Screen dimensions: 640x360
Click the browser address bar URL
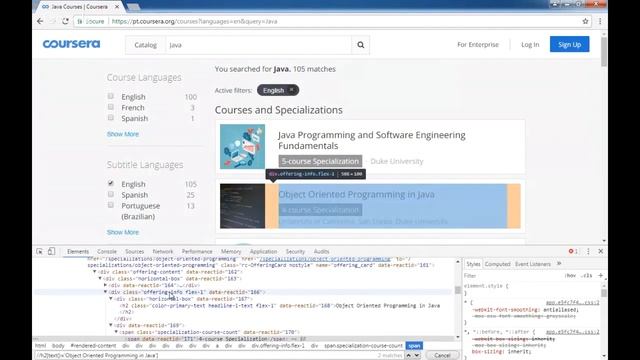pos(194,21)
